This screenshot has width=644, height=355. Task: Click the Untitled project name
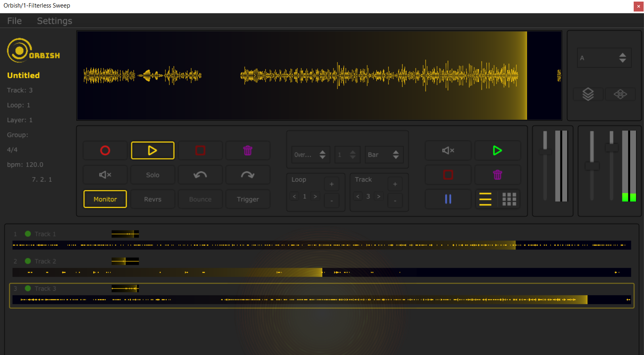[x=23, y=75]
